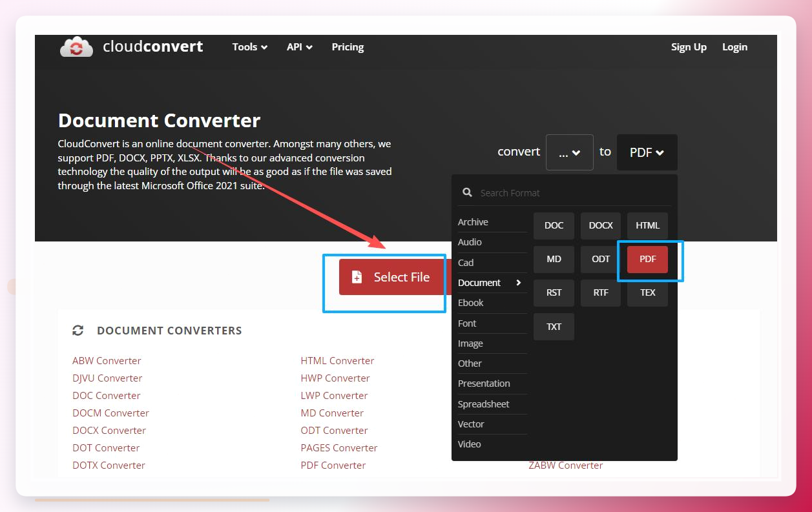
Task: Select the Presentation format category
Action: 492,384
